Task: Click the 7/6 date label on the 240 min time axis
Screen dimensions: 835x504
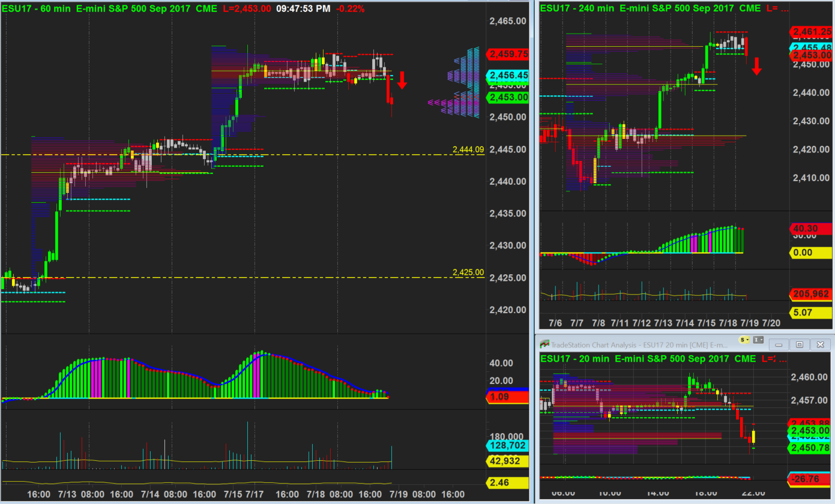Action: [555, 323]
